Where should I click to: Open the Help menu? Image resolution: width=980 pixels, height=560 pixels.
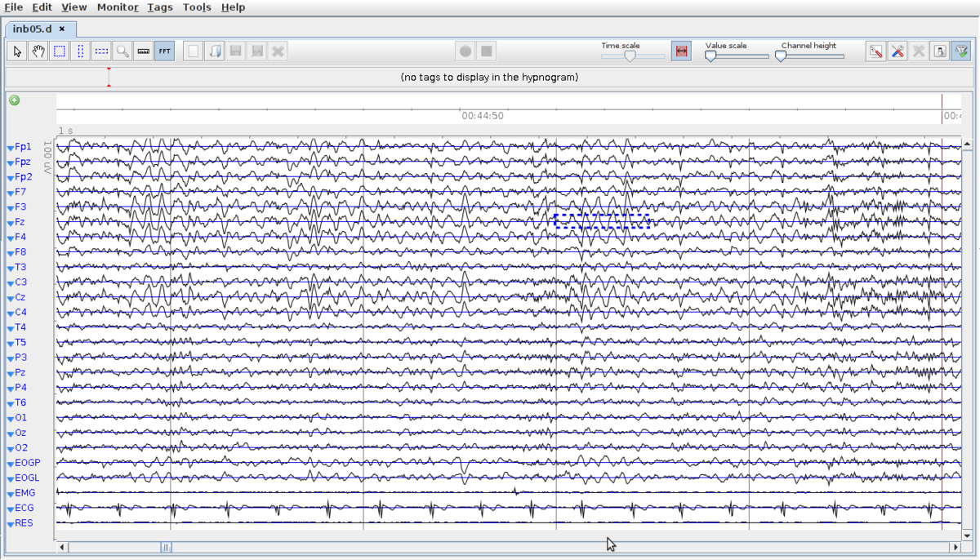(233, 7)
